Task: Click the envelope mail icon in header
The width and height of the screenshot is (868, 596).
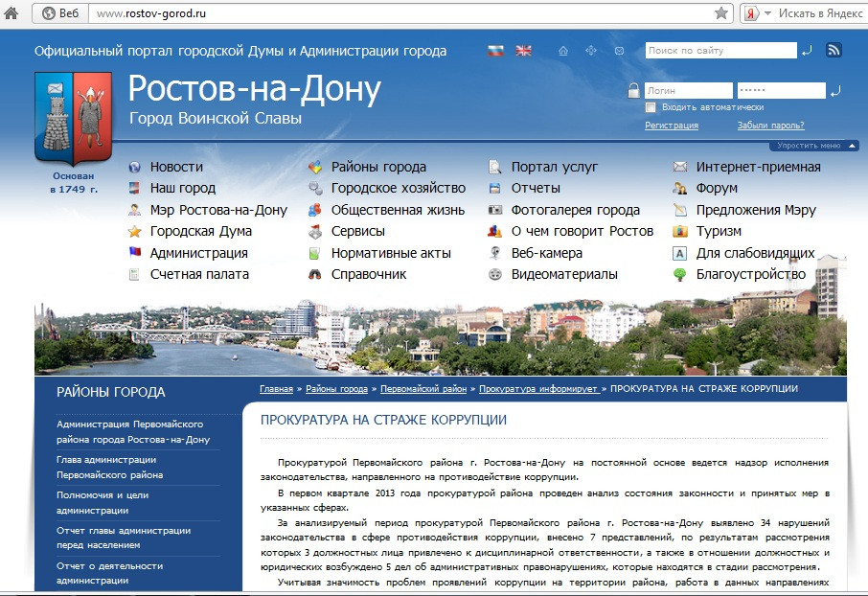Action: tap(619, 51)
